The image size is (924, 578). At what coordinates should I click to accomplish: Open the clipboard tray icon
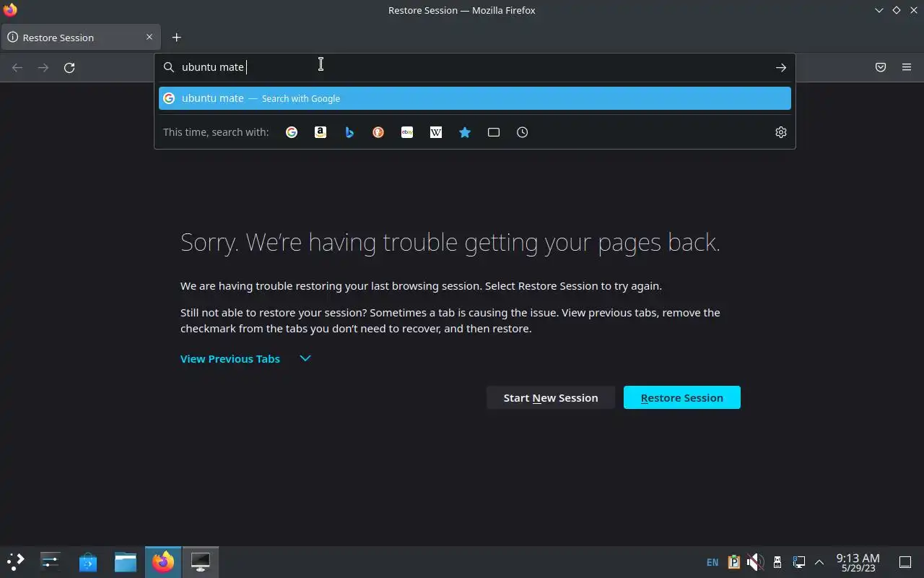coord(734,562)
